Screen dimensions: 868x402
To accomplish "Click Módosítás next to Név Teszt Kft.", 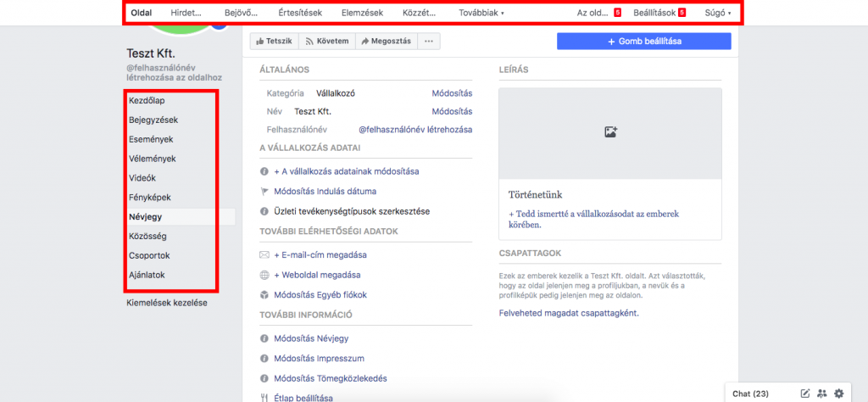I will click(x=452, y=112).
